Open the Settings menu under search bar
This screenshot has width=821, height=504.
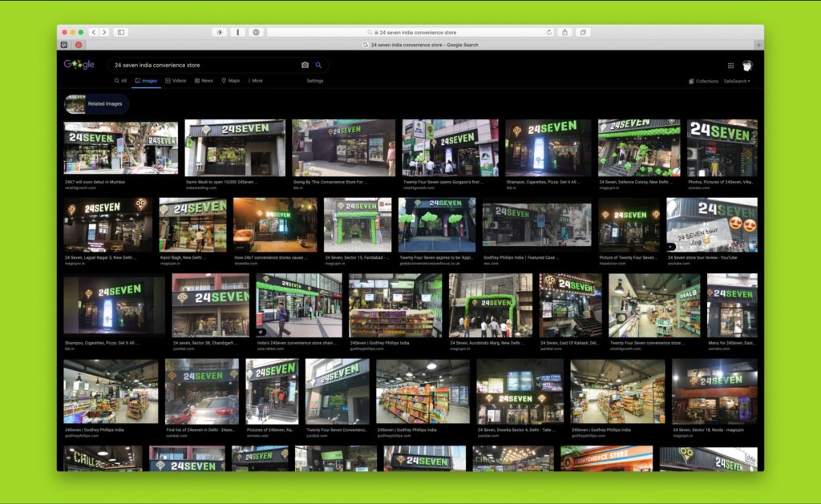[314, 81]
